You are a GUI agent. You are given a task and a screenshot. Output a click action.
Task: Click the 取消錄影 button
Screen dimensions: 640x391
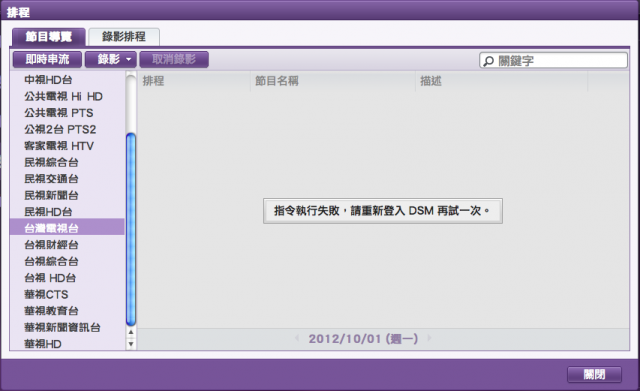pos(174,60)
